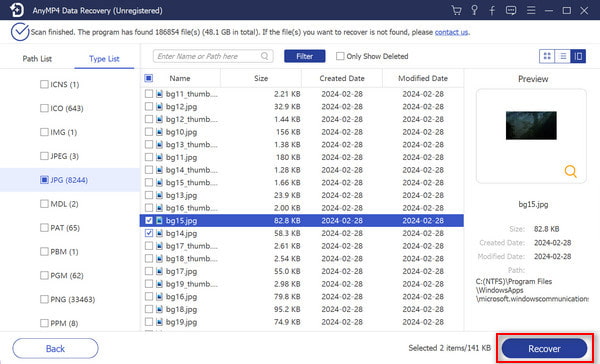Click the preview magnifier icon
The image size is (600, 364).
[x=570, y=171]
